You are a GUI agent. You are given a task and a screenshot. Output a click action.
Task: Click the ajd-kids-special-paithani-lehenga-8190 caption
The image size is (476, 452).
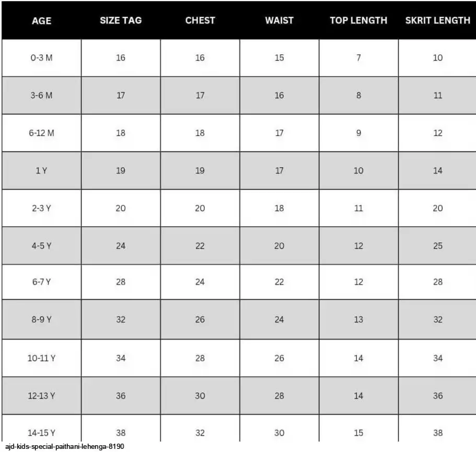click(65, 447)
